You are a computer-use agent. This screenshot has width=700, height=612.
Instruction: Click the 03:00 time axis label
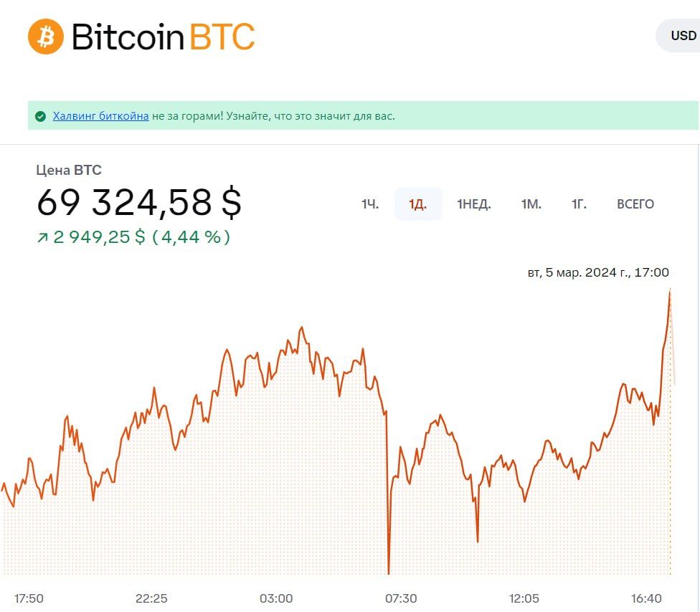point(276,598)
